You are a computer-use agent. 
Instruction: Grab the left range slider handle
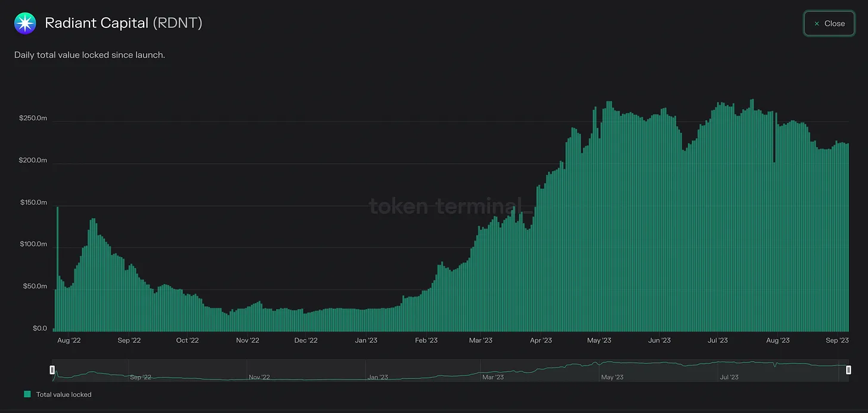(x=52, y=370)
